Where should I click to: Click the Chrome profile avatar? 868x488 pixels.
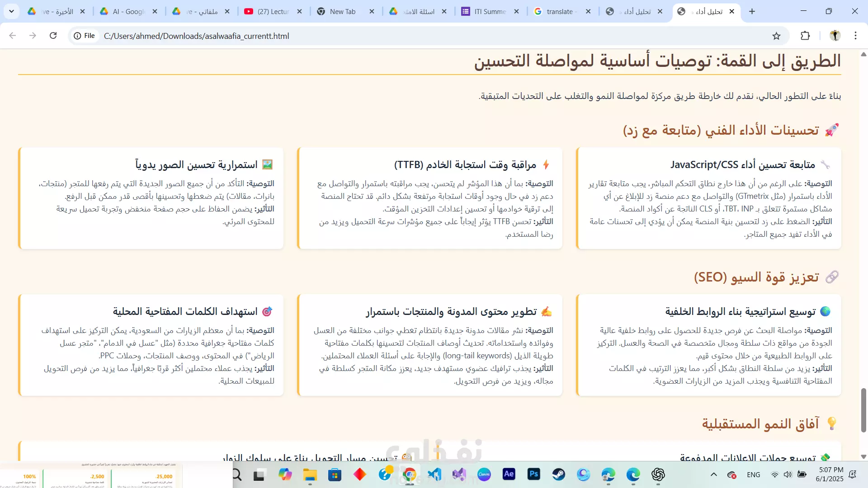pos(835,36)
